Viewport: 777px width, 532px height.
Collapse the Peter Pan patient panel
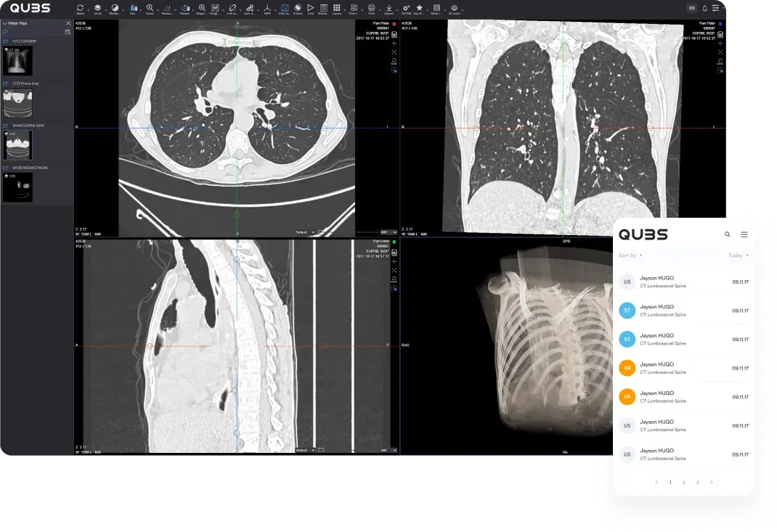[x=5, y=23]
